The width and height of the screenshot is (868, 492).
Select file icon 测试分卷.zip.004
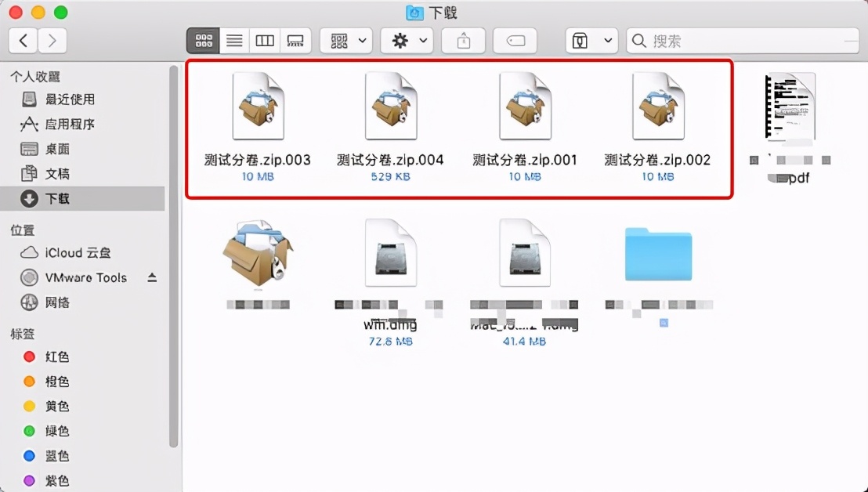tap(391, 106)
